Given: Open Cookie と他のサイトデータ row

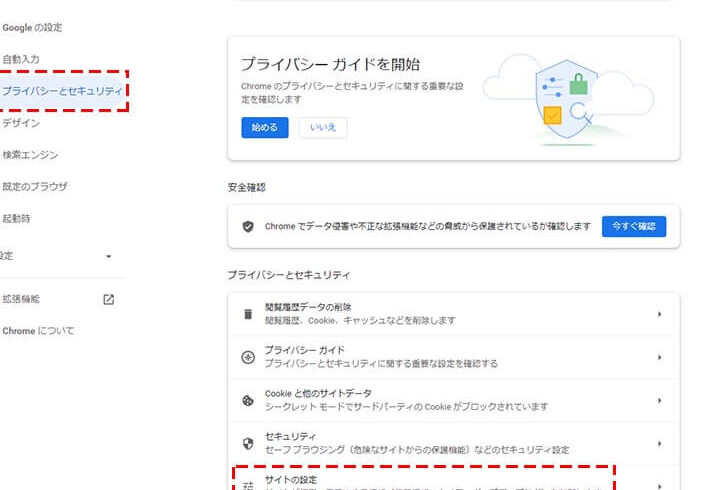Looking at the screenshot, I should point(454,400).
